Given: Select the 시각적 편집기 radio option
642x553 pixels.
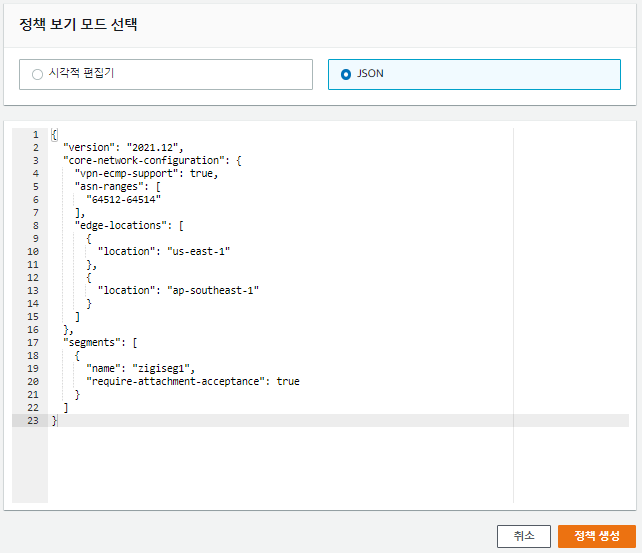Looking at the screenshot, I should tap(166, 74).
